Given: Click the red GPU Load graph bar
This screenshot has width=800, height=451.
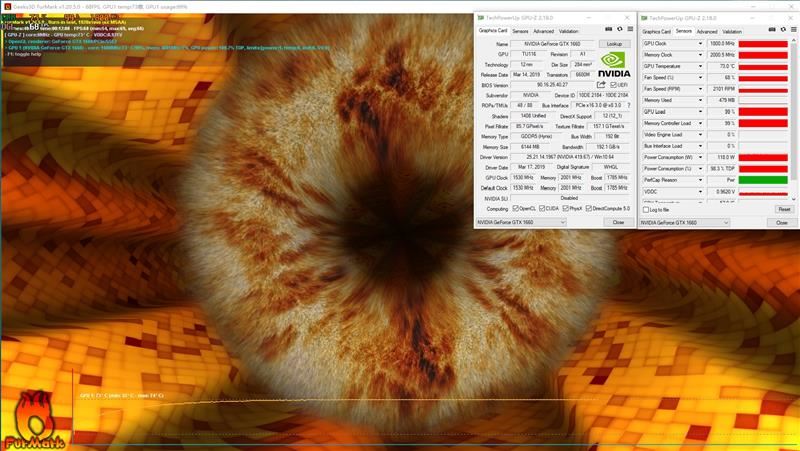Looking at the screenshot, I should (x=763, y=112).
